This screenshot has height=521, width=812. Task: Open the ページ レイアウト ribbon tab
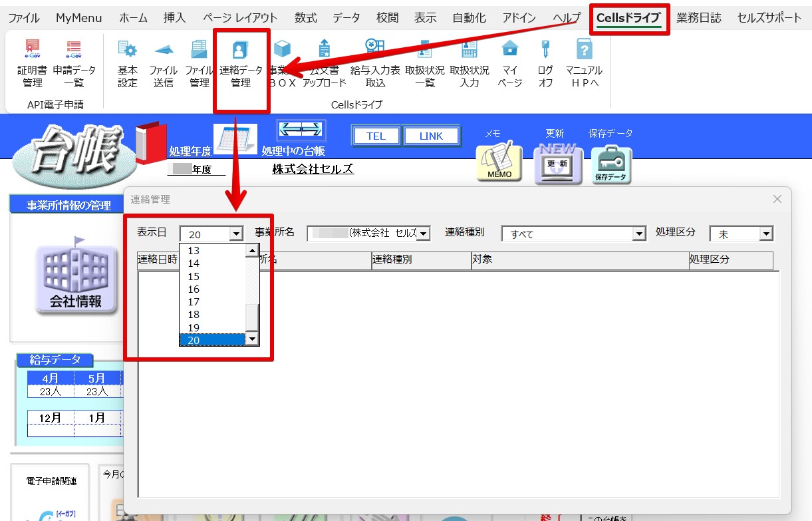tap(240, 18)
